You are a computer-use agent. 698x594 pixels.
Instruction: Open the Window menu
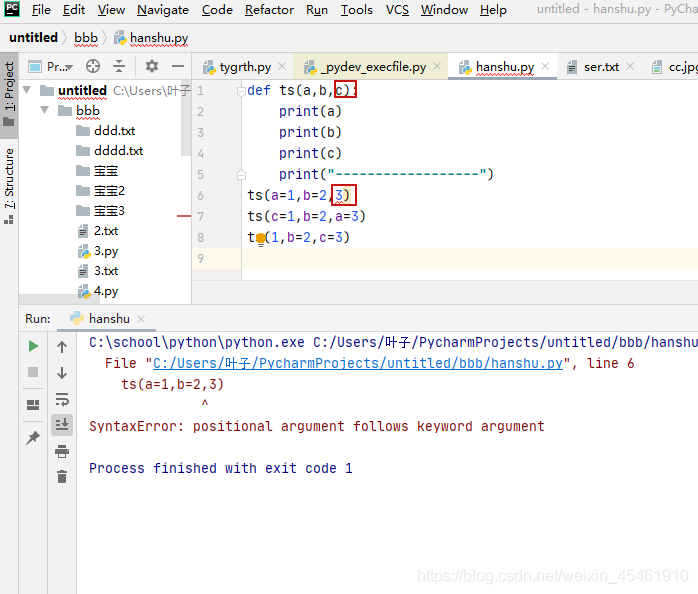[444, 9]
